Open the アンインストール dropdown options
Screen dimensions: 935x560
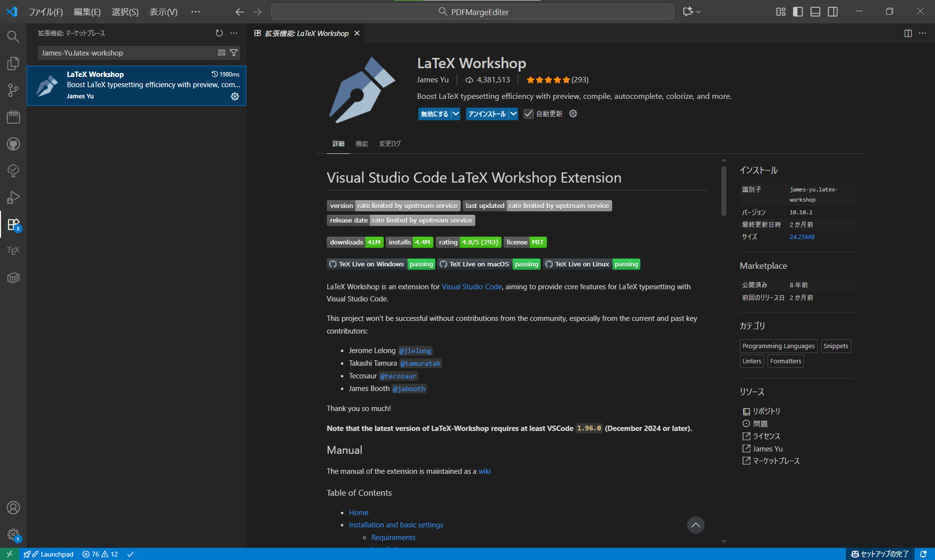pyautogui.click(x=513, y=114)
